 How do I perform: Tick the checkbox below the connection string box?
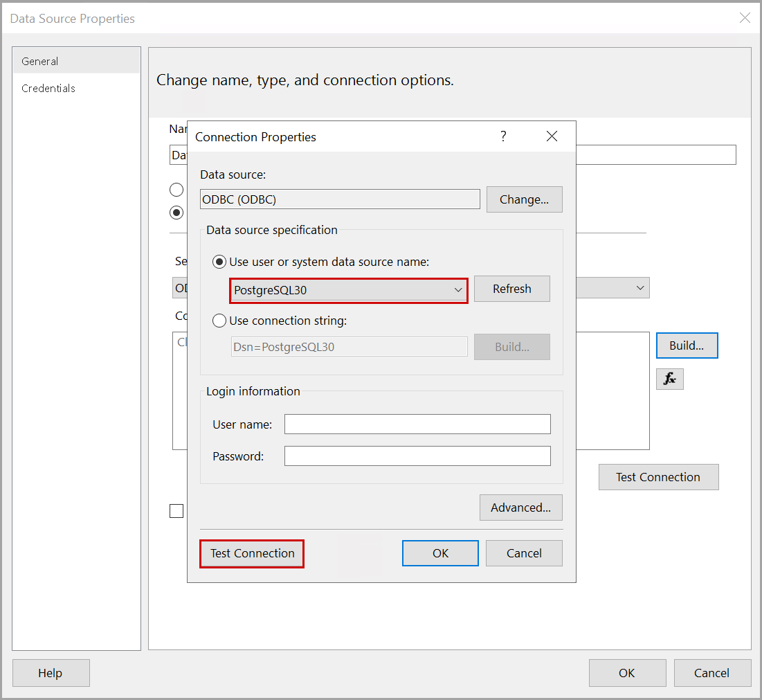tap(176, 511)
